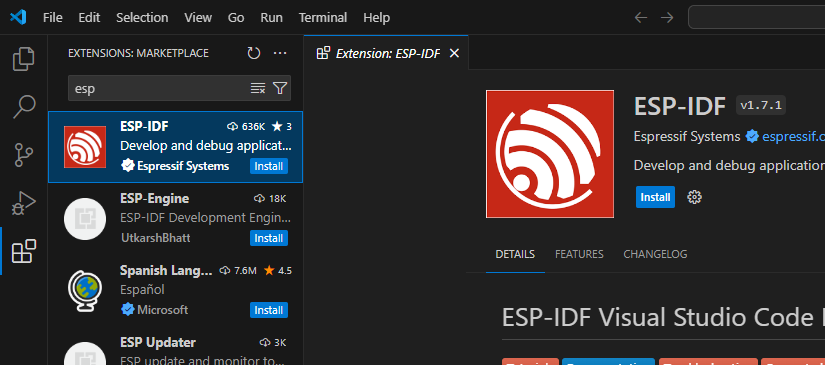Image resolution: width=825 pixels, height=365 pixels.
Task: Click the ESP-Engine placeholder icon
Action: pyautogui.click(x=85, y=219)
